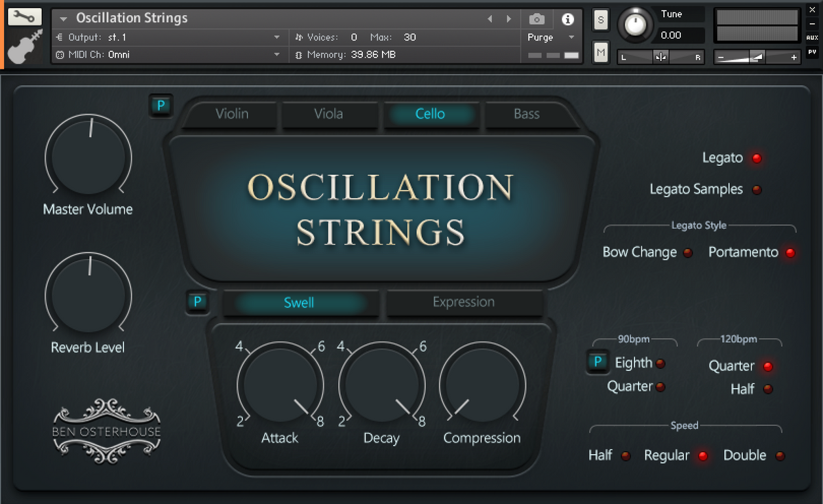Click the Oscillation Strings title display

coord(381,209)
